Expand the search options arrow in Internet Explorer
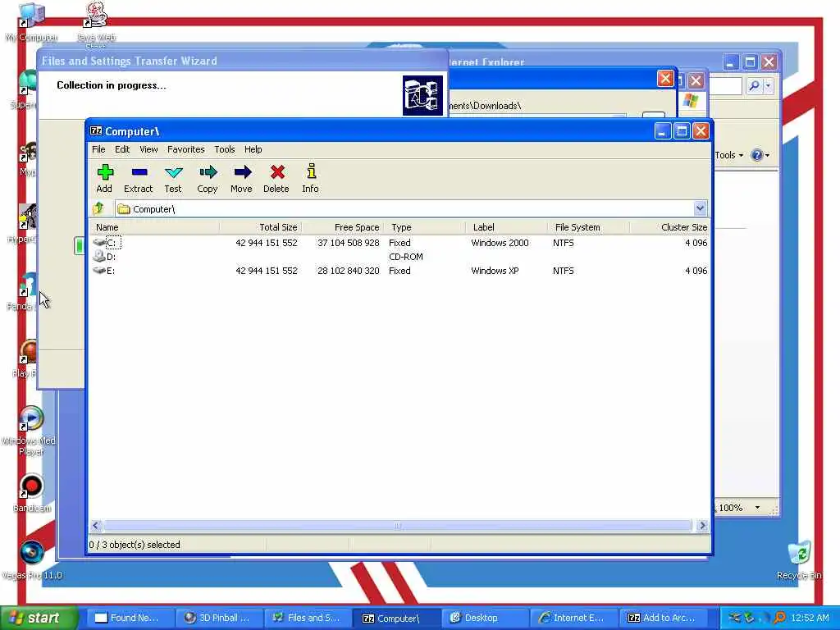 tap(768, 85)
